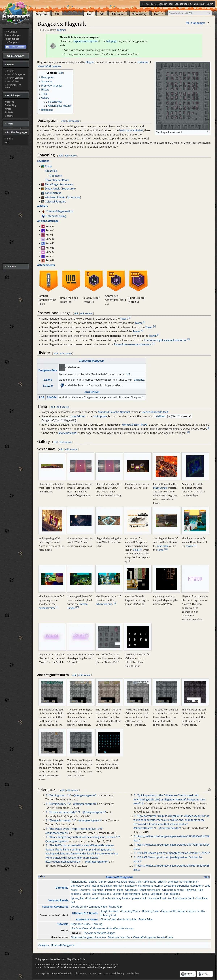Click the Dingy Jungle location icon
The height and width of the screenshot is (980, 217).
point(43,189)
